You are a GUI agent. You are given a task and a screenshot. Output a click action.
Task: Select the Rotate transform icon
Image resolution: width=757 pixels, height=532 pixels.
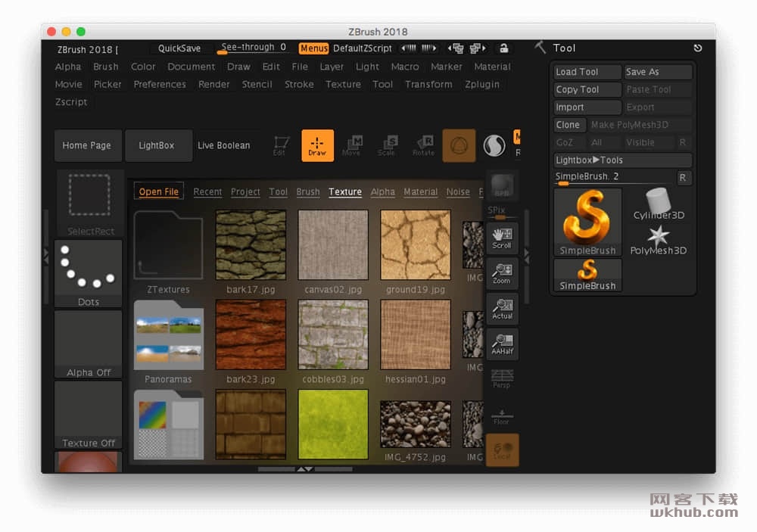pyautogui.click(x=423, y=145)
